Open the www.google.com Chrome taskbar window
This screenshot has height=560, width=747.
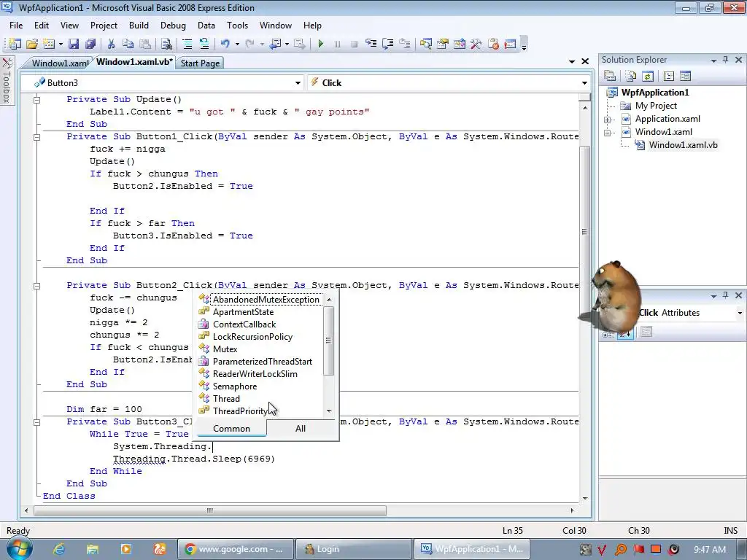[234, 549]
